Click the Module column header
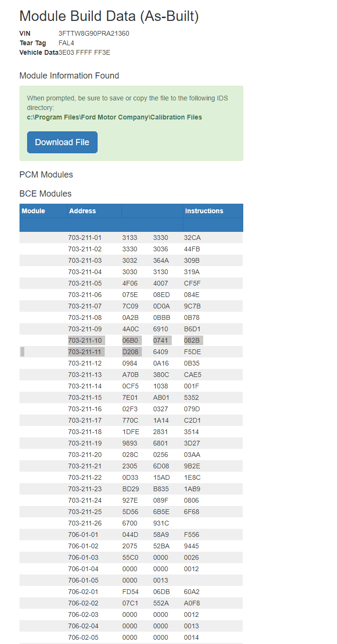Screen dimensions: 337x644 pyautogui.click(x=33, y=211)
